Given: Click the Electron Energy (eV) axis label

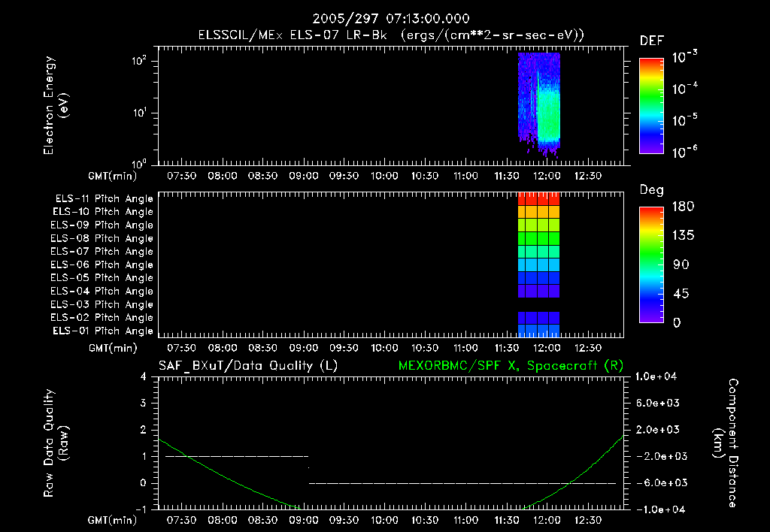Looking at the screenshot, I should pos(56,105).
